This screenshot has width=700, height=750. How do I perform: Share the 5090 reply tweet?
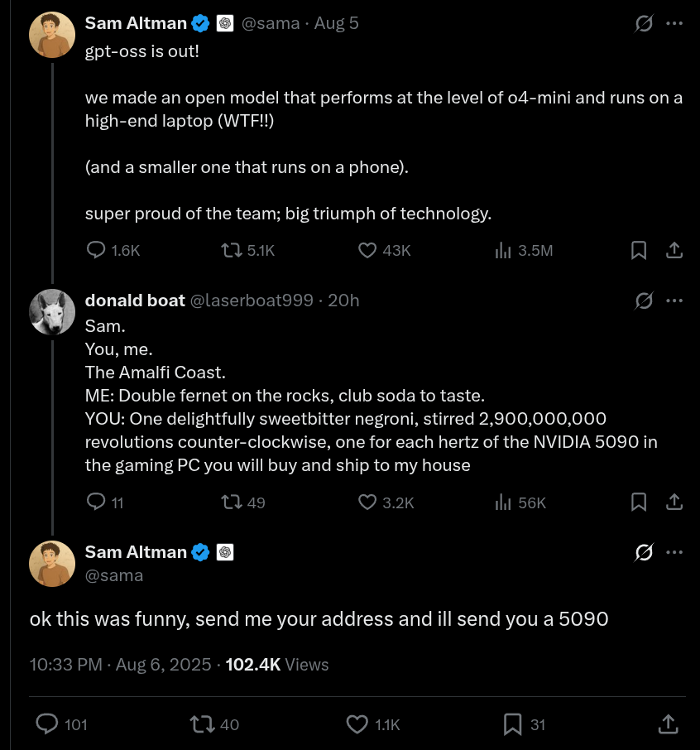pyautogui.click(x=668, y=725)
